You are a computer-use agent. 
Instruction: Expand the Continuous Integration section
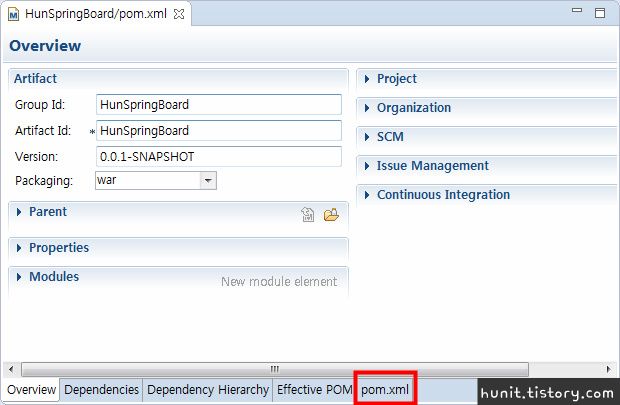click(367, 195)
